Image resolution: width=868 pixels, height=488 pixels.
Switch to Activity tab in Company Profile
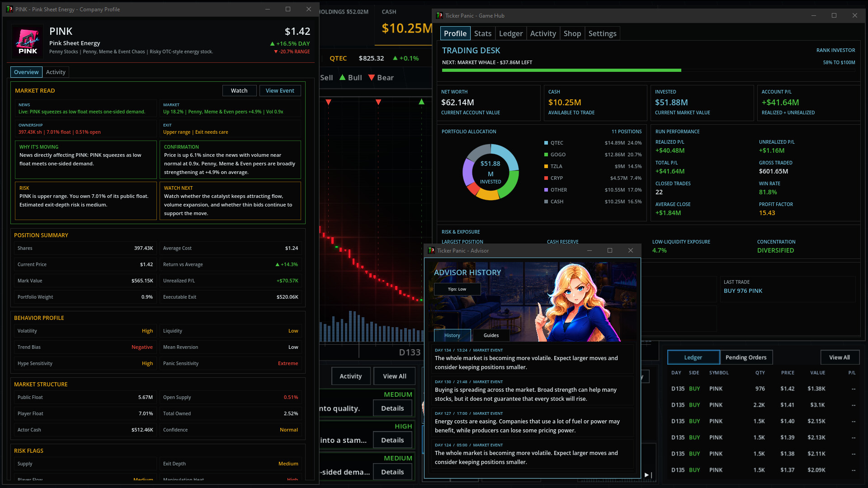(56, 72)
